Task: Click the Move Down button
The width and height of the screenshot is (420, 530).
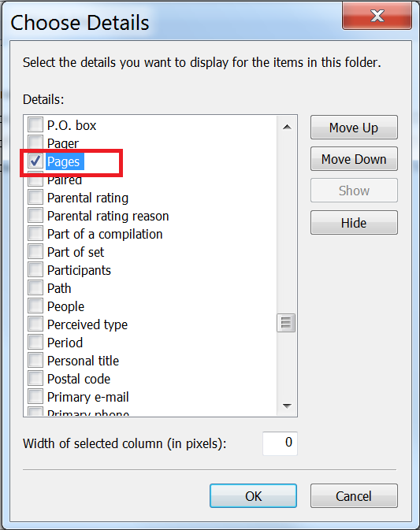Action: coord(354,159)
